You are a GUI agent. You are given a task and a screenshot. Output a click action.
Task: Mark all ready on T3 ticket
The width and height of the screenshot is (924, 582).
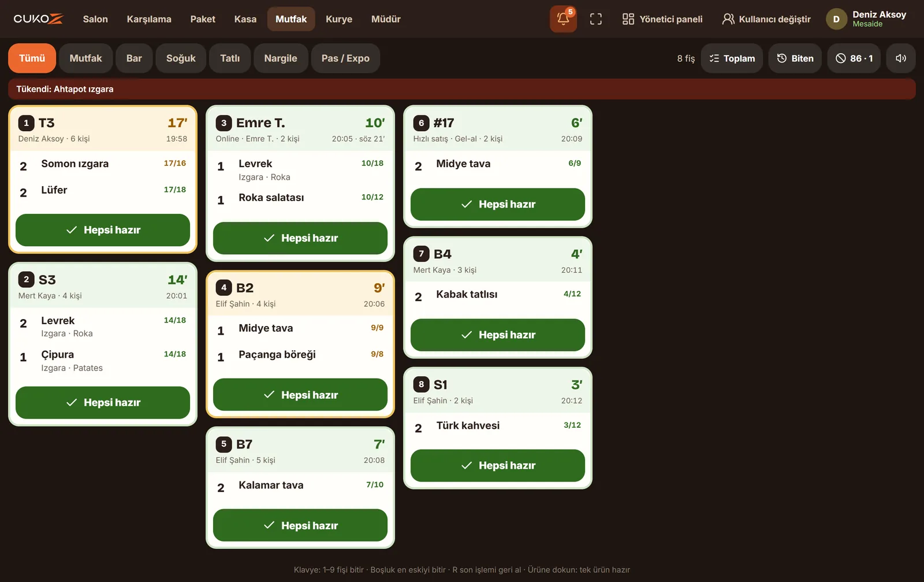[103, 230]
